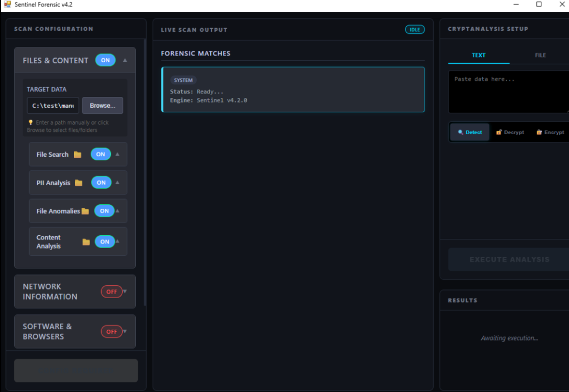Enable the Network Information toggle
The width and height of the screenshot is (569, 392).
click(111, 291)
